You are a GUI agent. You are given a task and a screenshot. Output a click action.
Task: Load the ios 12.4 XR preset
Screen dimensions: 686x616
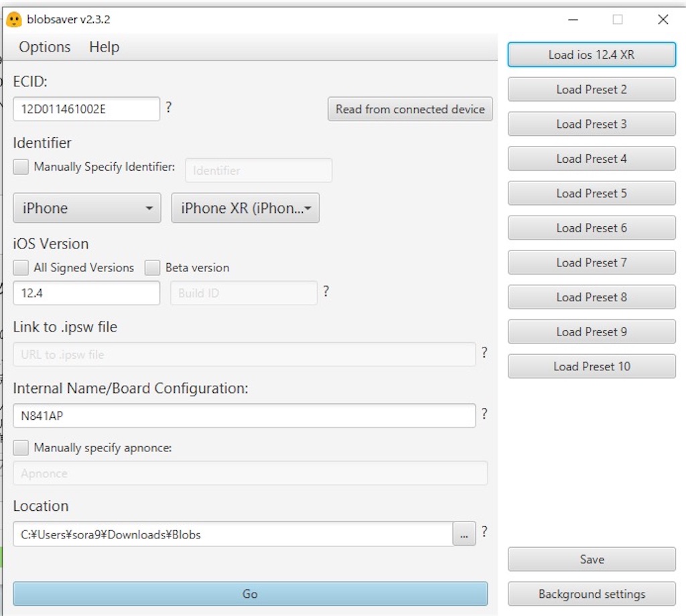[592, 55]
